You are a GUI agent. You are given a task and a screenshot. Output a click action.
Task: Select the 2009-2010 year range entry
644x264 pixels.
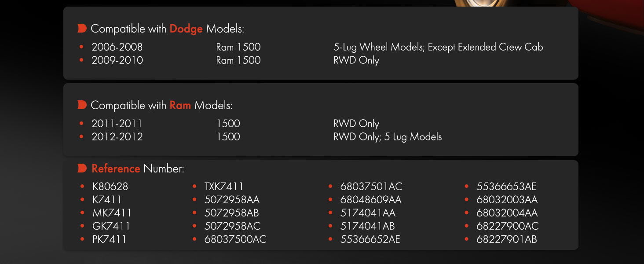tap(117, 60)
